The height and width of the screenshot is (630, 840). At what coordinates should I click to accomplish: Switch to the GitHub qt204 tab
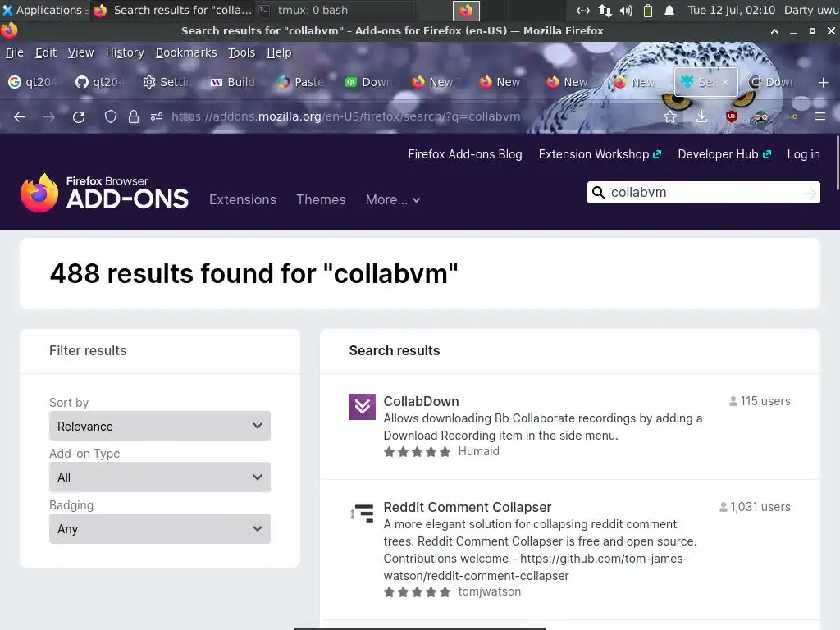99,82
